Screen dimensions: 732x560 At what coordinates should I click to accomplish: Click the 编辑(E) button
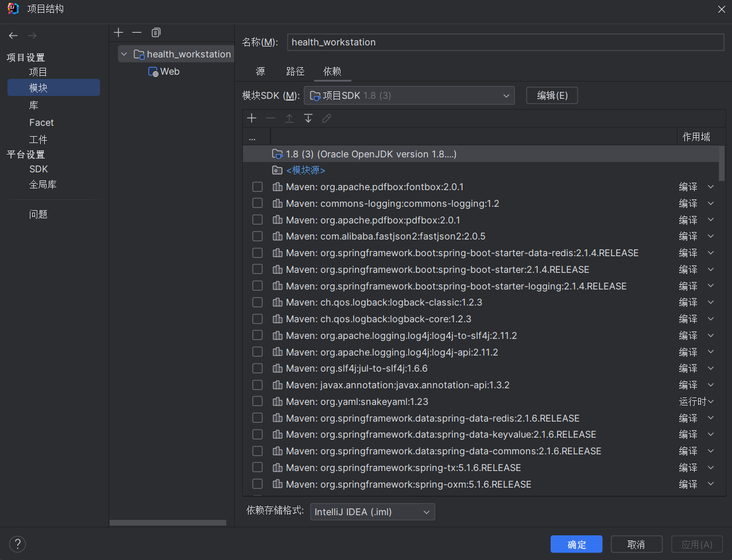coord(552,95)
